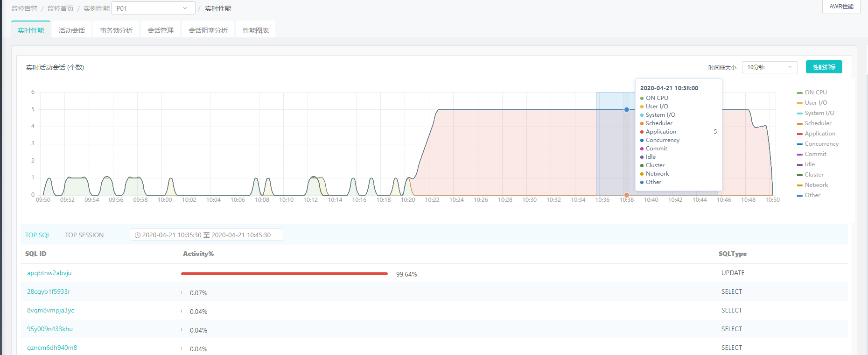Image resolution: width=868 pixels, height=355 pixels.
Task: Click the blue data point at 10:38
Action: click(x=627, y=109)
